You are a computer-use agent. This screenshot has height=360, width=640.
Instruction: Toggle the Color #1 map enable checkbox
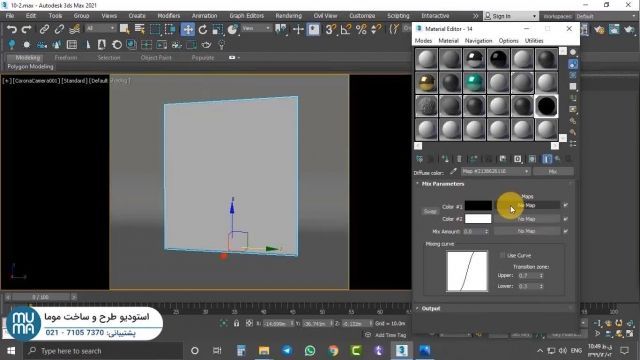pos(566,205)
